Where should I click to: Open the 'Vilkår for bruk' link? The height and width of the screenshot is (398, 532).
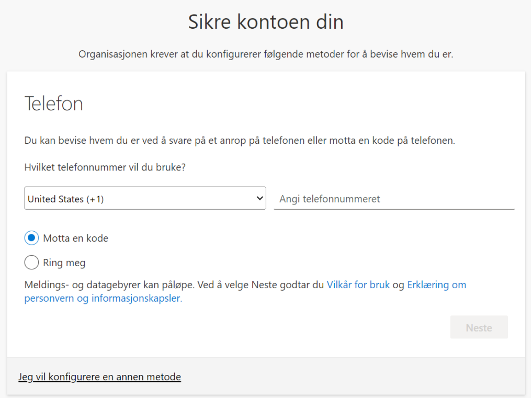(x=358, y=285)
